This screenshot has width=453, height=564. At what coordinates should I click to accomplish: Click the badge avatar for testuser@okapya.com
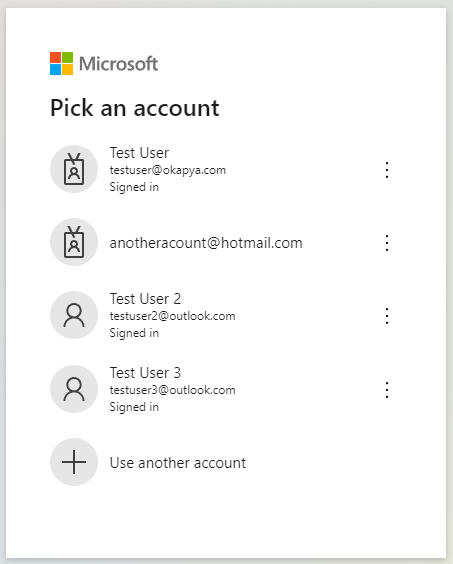coord(74,169)
